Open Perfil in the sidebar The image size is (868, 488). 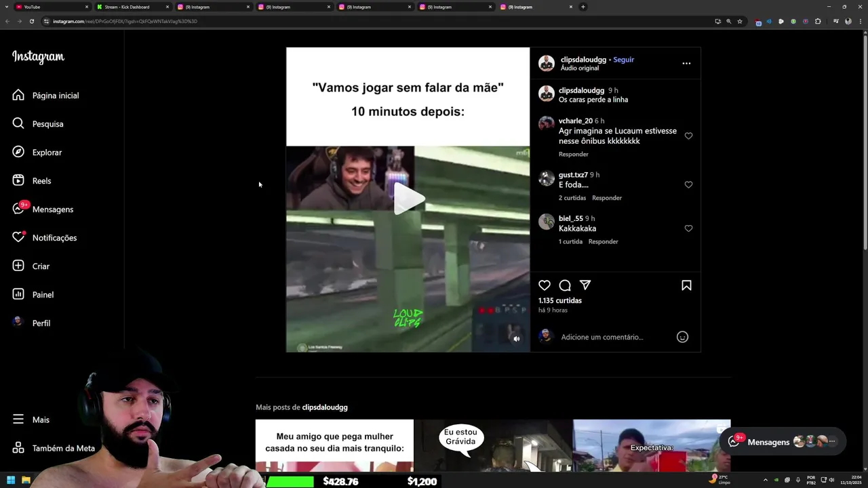(32, 323)
